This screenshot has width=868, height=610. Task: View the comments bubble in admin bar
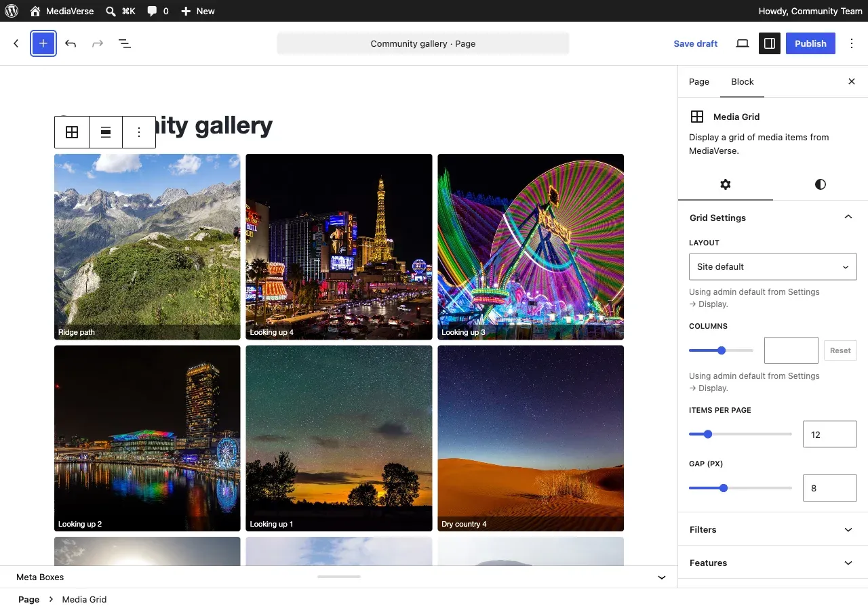[158, 11]
